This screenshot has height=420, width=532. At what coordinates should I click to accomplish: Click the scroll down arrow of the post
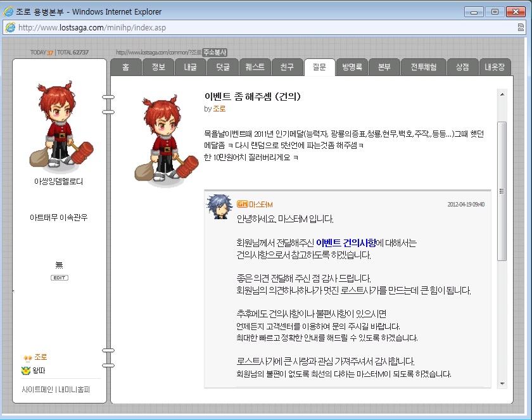[x=502, y=384]
